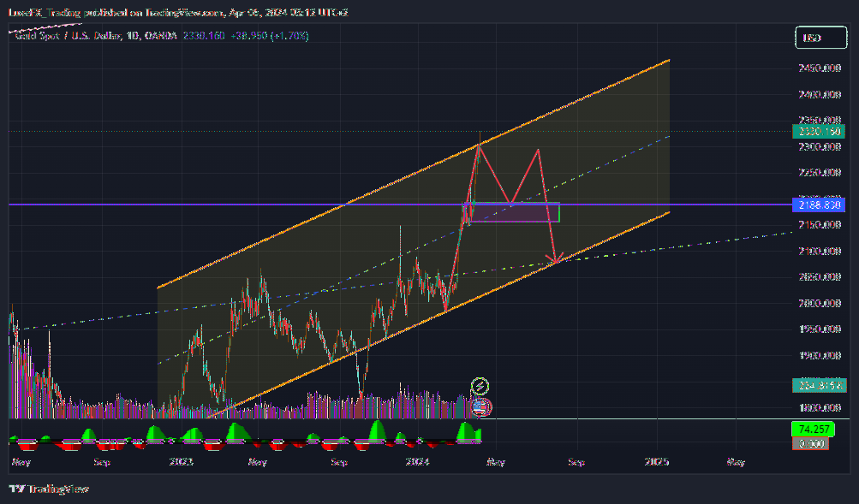Click the grey 0.000 indicator value
This screenshot has width=859, height=504.
(x=810, y=443)
